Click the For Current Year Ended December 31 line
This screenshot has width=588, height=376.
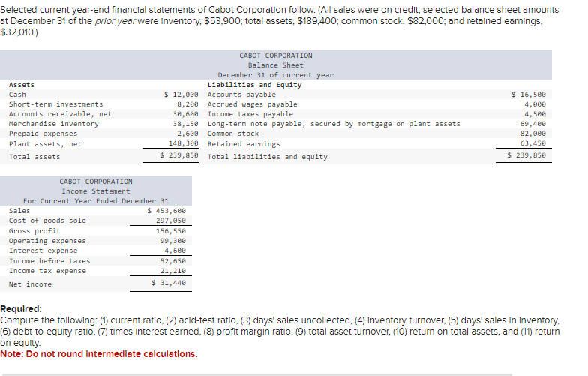(96, 201)
